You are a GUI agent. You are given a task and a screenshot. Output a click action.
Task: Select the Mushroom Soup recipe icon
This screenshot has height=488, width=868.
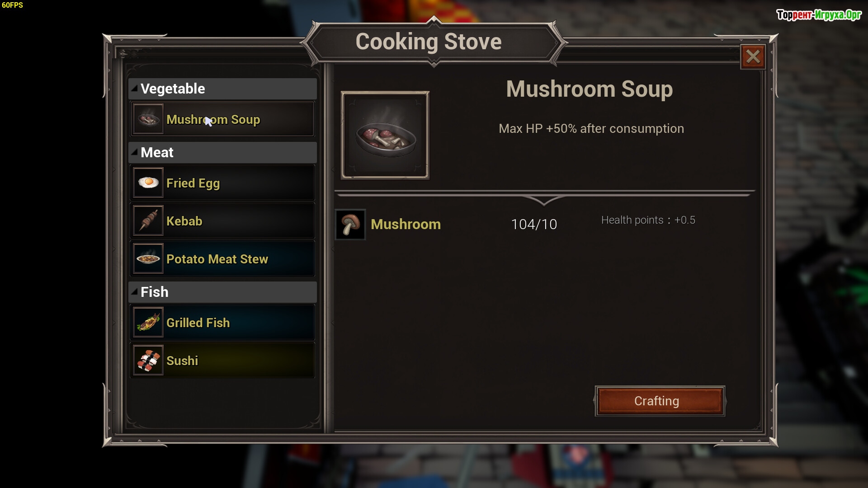[x=148, y=119]
